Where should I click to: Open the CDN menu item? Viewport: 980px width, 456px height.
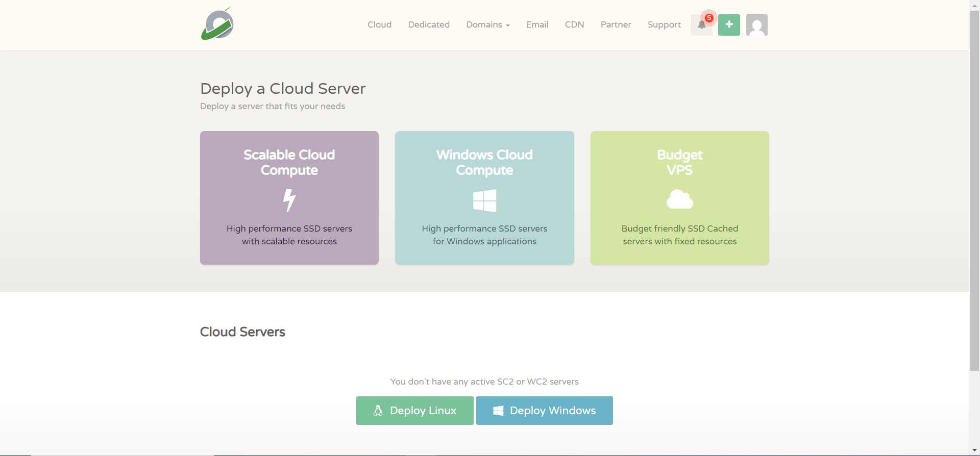pos(574,24)
